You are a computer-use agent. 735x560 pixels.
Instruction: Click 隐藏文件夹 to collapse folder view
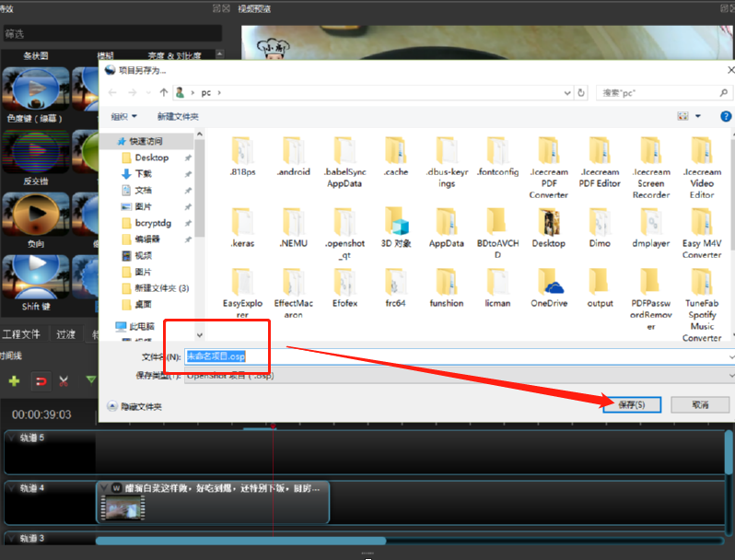(134, 406)
